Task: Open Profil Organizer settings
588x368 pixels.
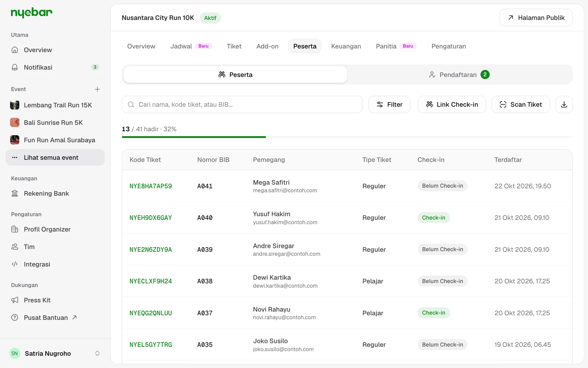Action: click(55, 229)
